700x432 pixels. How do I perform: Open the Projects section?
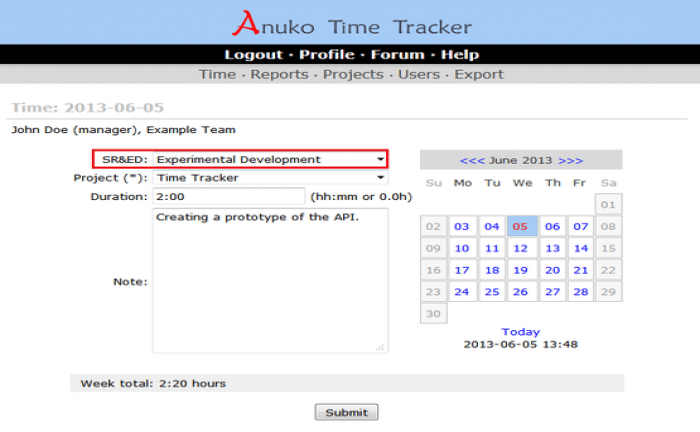point(352,74)
